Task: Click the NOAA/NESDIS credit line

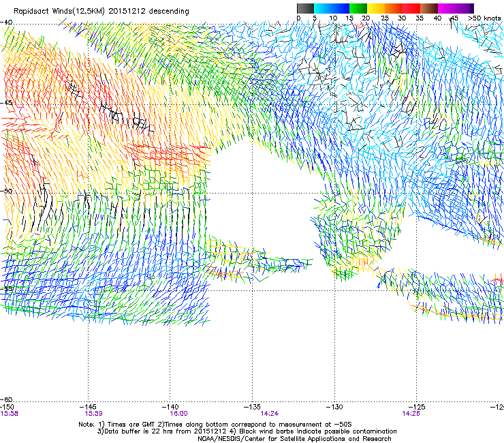Action: tap(294, 439)
